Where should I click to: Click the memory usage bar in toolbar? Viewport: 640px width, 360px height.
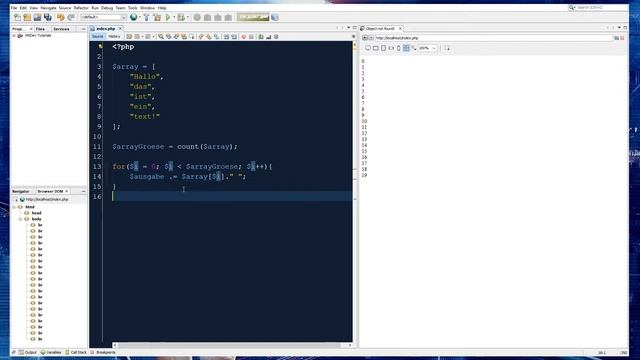tap(253, 17)
